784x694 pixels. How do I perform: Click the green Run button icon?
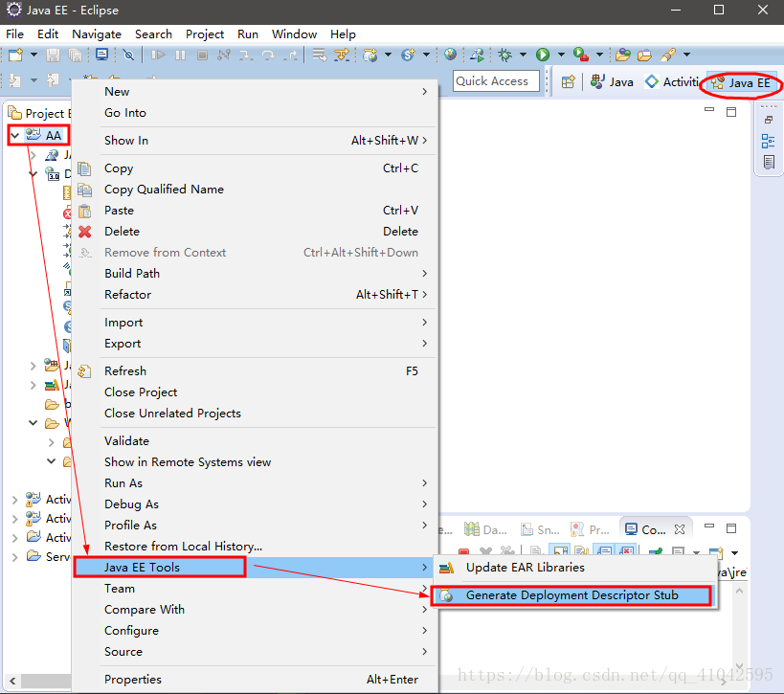543,55
